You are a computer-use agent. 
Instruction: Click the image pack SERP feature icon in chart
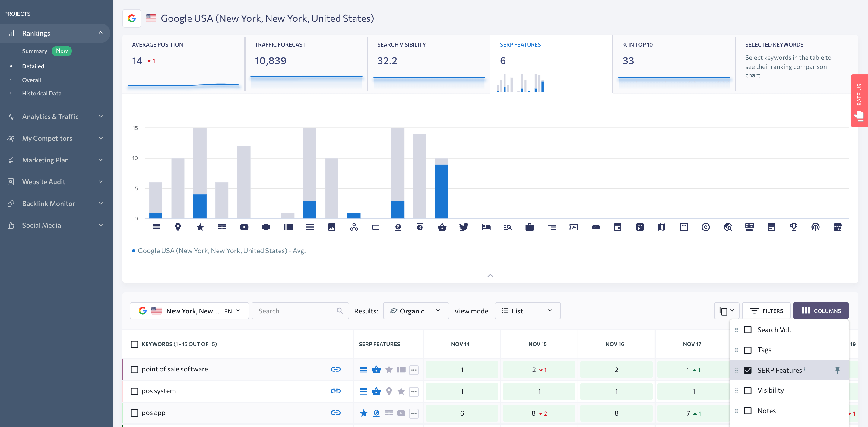(332, 227)
